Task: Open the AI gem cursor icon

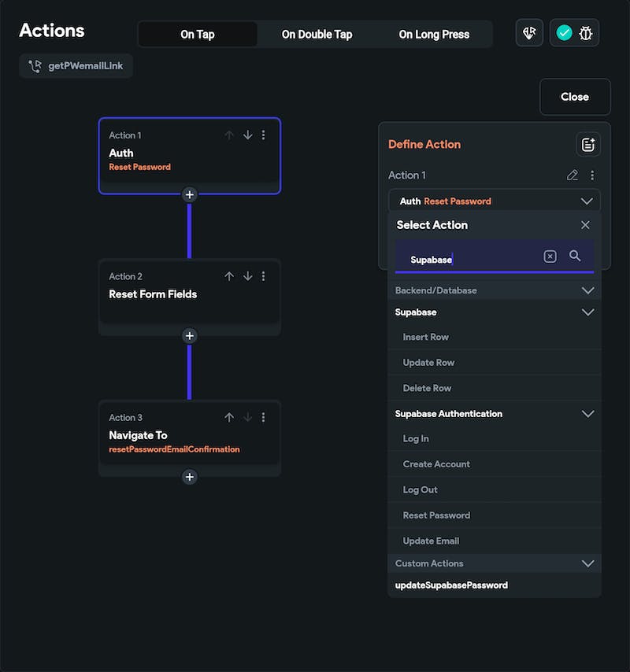Action: [x=529, y=33]
